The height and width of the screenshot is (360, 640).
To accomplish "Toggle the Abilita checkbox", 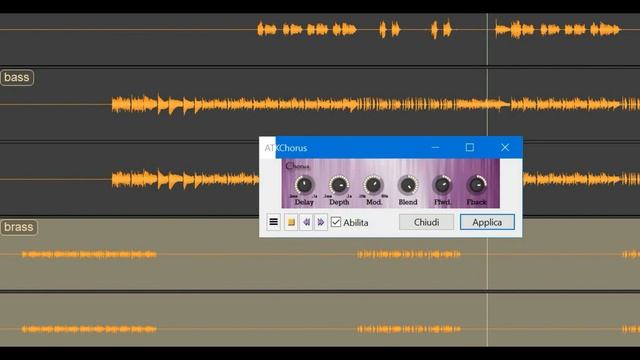I will click(336, 222).
